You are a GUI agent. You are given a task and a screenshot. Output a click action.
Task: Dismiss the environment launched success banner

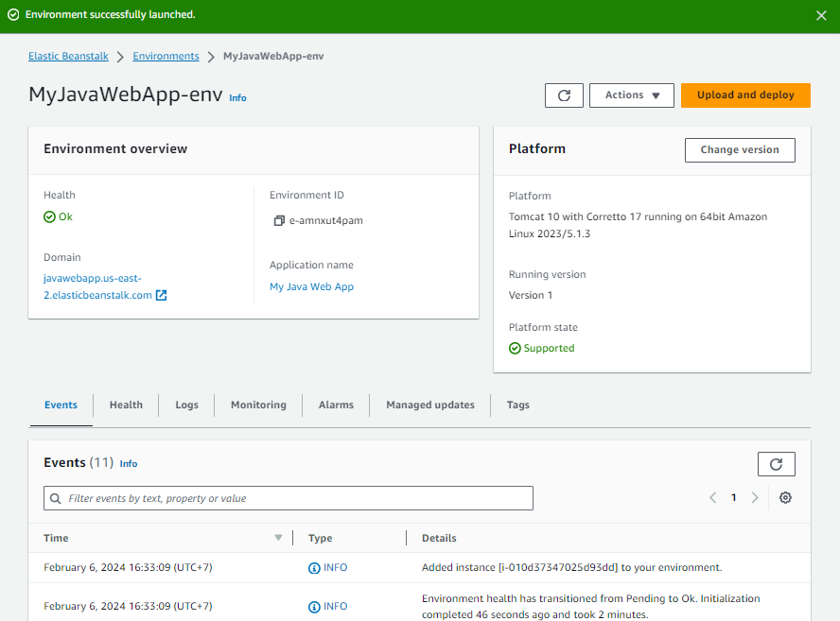point(821,15)
